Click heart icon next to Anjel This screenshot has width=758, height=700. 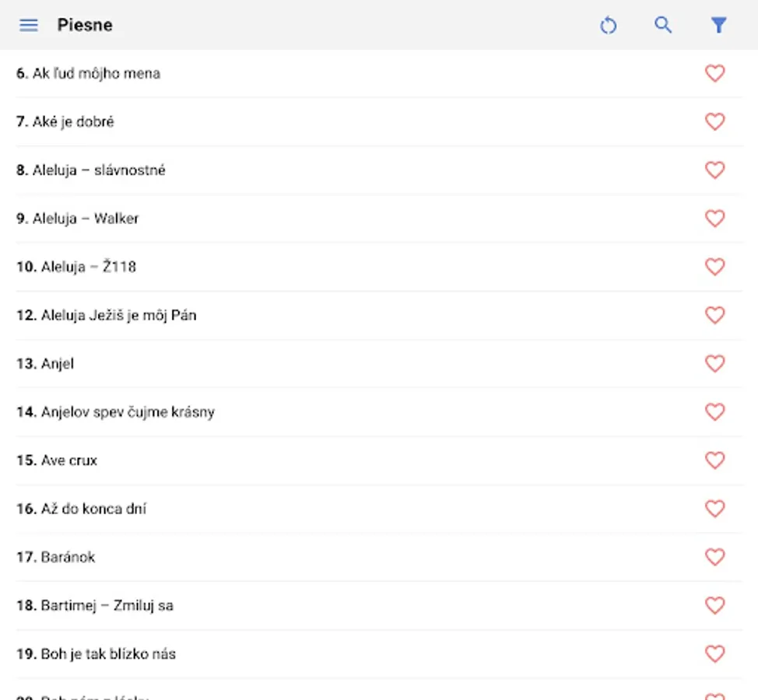click(x=714, y=363)
